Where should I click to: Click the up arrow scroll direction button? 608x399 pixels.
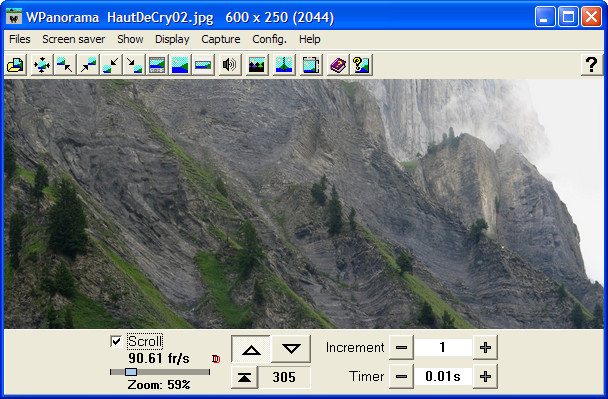[251, 349]
